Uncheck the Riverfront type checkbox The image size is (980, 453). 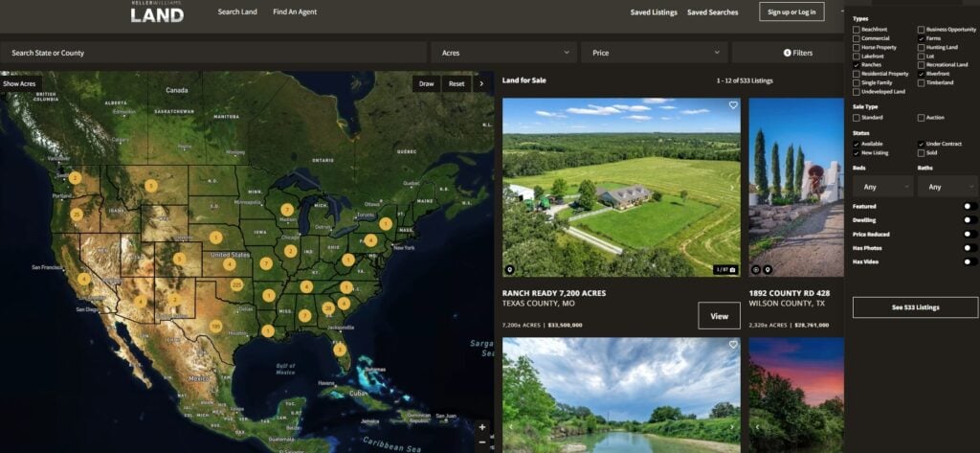922,74
